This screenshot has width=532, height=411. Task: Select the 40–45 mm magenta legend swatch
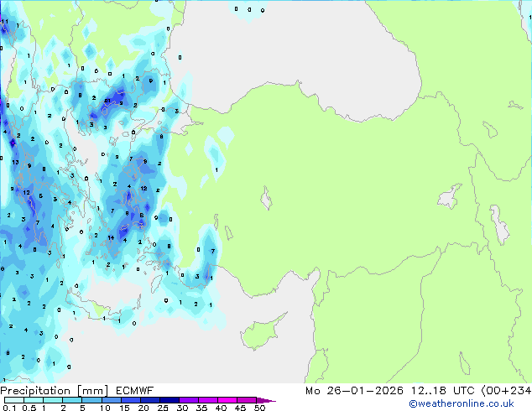(x=227, y=400)
